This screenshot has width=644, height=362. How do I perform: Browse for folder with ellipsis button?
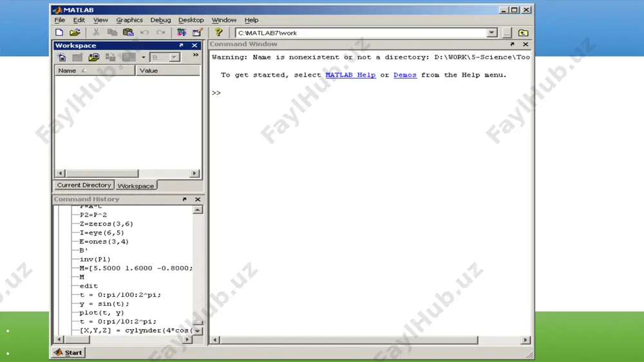click(x=507, y=33)
